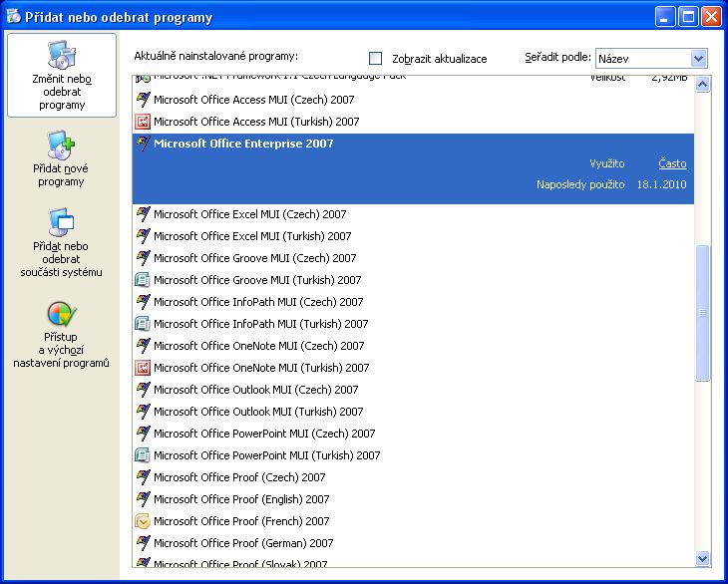
Task: Click the Často usage link
Action: point(672,163)
